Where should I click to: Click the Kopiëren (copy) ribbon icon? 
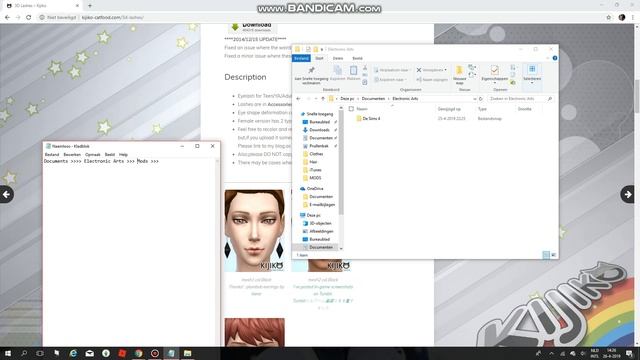[x=337, y=70]
